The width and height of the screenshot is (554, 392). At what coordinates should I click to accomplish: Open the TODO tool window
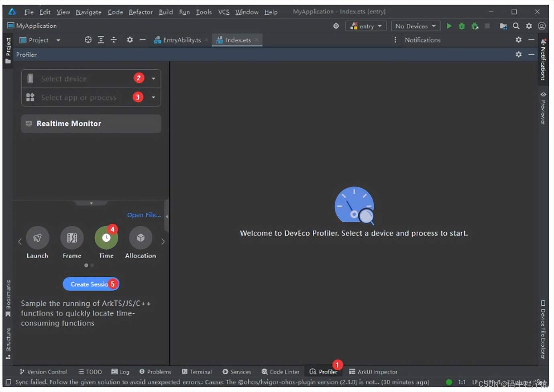point(90,372)
